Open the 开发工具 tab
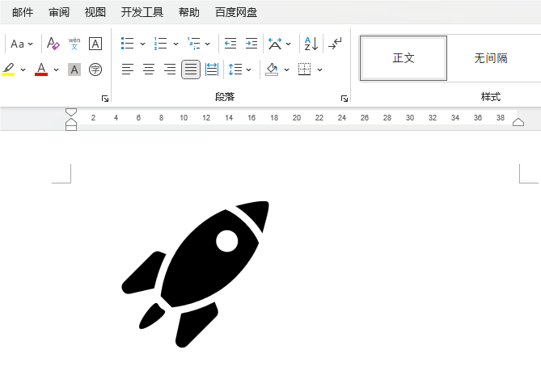541x392 pixels. 142,12
